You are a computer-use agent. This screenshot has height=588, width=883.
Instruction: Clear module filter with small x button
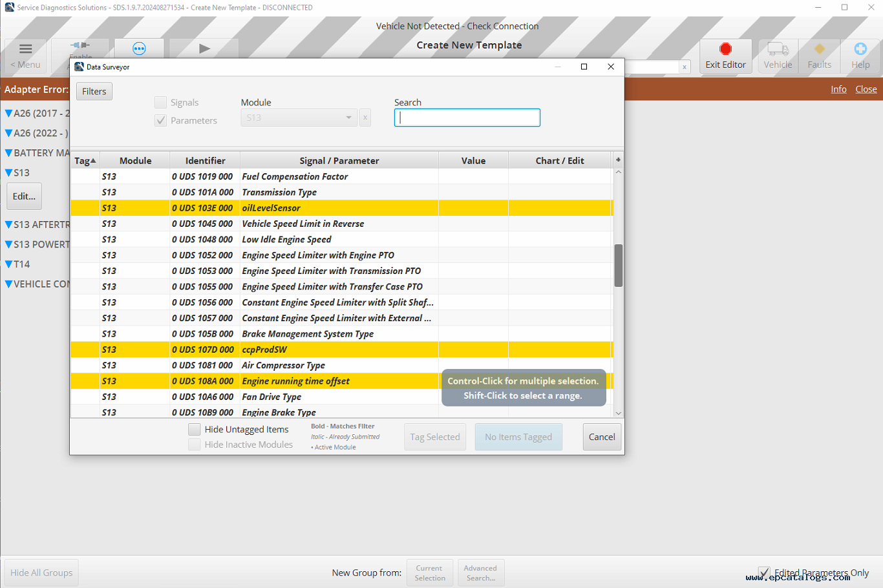pos(365,118)
